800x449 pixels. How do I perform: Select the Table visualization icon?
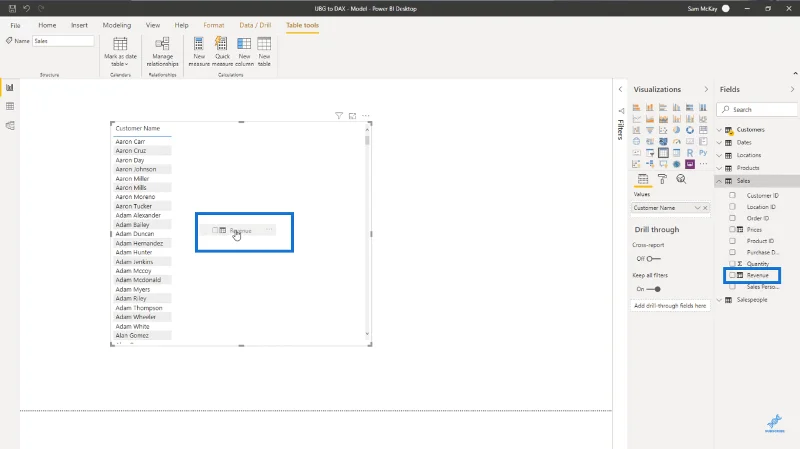coord(663,153)
